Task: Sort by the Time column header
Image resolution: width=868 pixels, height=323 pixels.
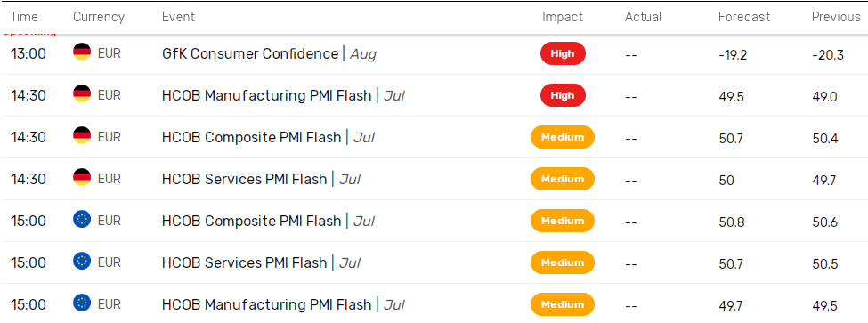Action: point(24,17)
